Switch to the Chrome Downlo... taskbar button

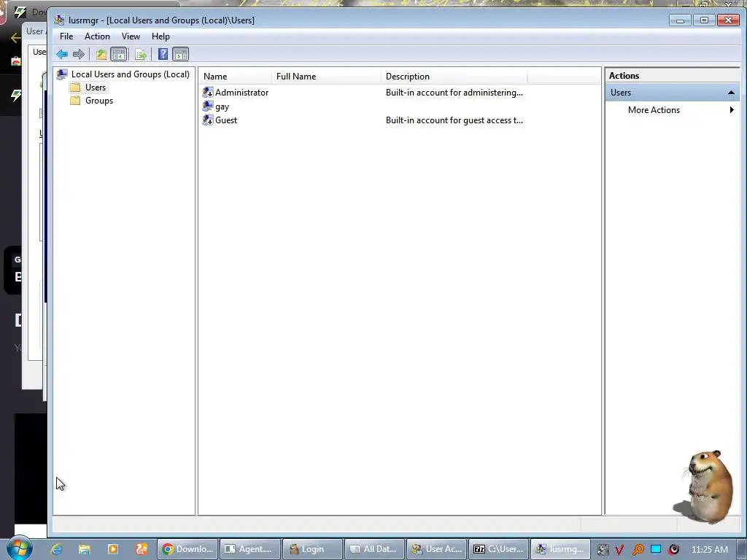(x=187, y=549)
